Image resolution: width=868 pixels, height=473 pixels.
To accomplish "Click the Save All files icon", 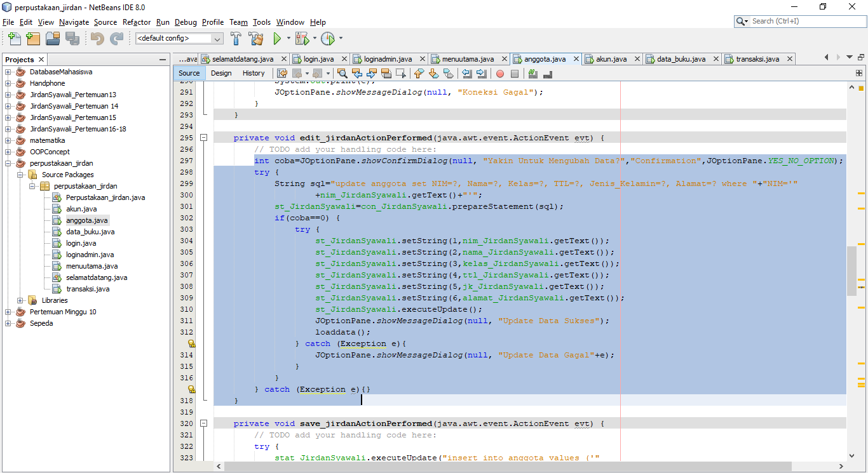I will click(x=72, y=39).
